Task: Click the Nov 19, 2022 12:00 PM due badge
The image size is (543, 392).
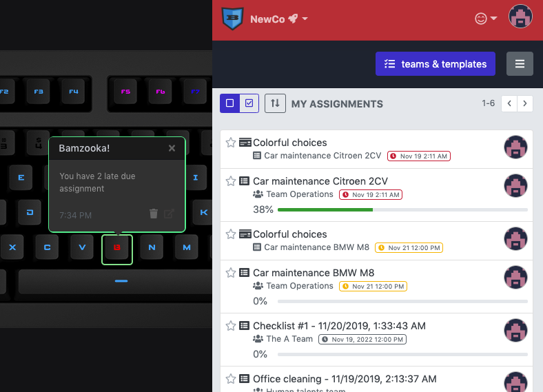Action: point(362,340)
